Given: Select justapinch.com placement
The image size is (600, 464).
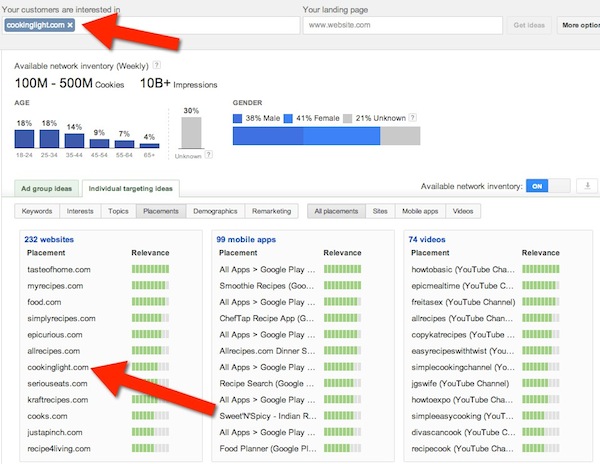Looking at the screenshot, I should [x=55, y=432].
